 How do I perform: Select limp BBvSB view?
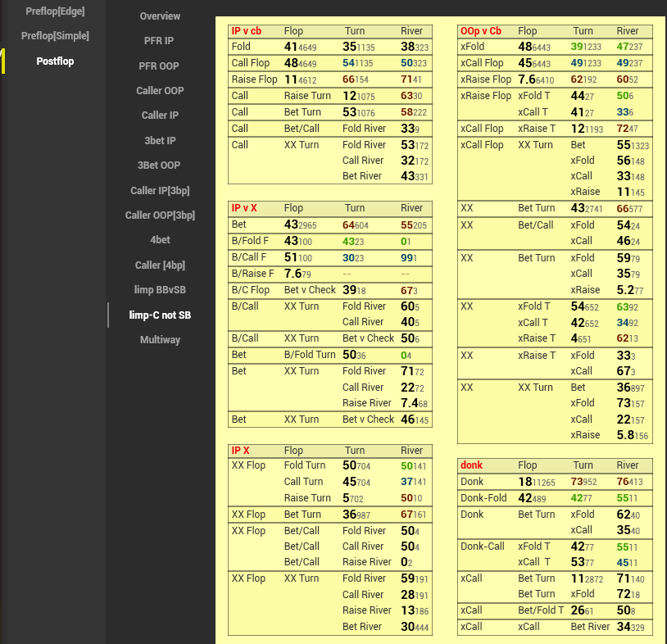coord(160,290)
